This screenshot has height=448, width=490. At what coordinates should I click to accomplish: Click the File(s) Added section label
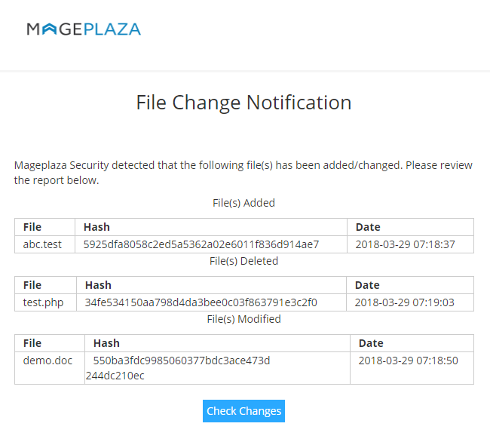pos(243,203)
